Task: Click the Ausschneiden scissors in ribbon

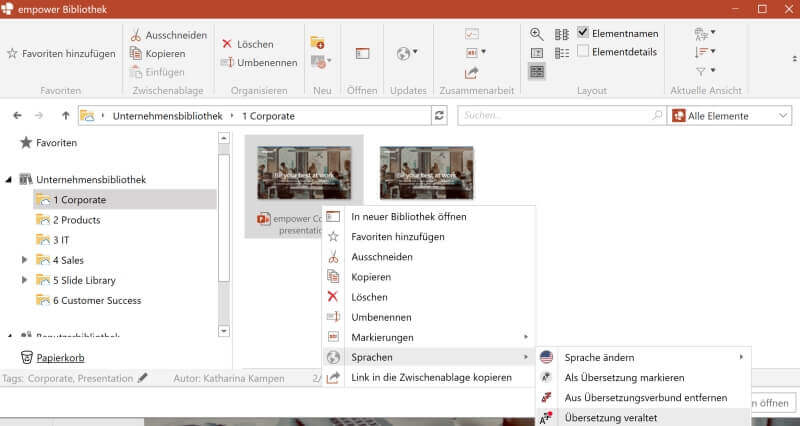Action: 136,35
